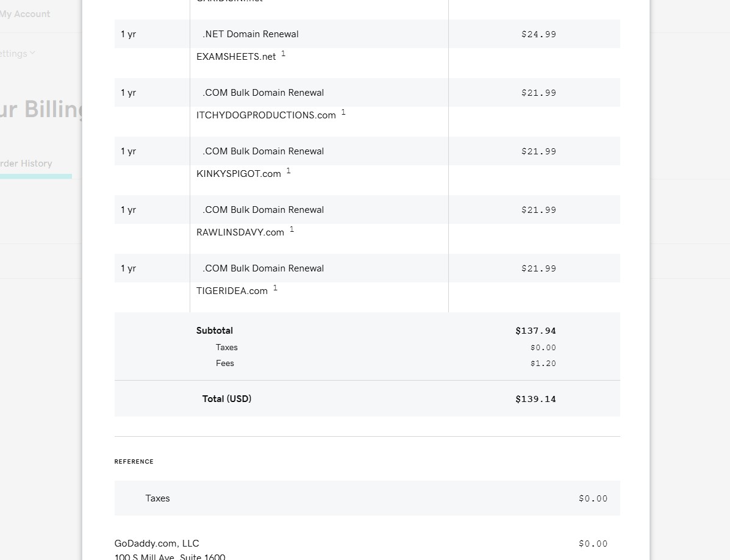This screenshot has height=560, width=730.
Task: Select the Subtotal amount $137.94
Action: 535,331
